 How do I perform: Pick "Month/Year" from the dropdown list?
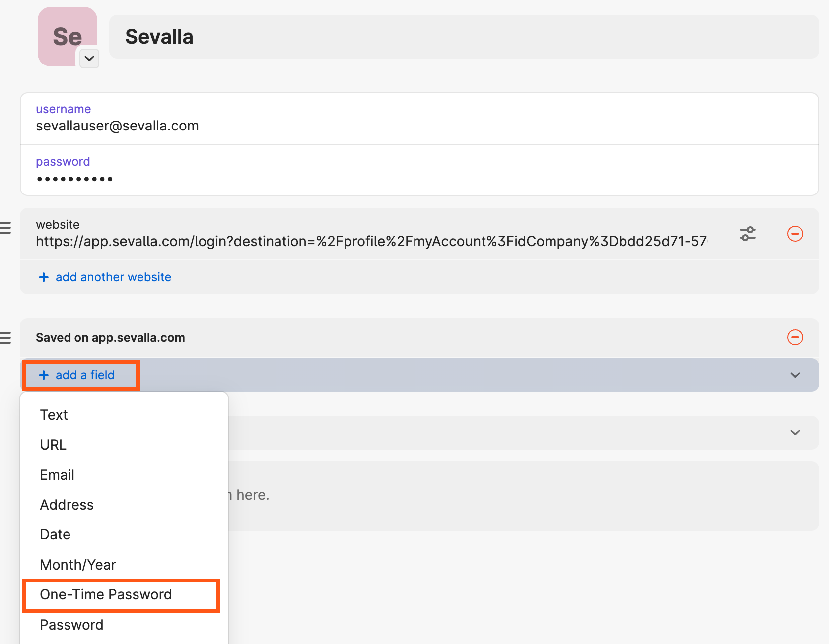click(77, 564)
